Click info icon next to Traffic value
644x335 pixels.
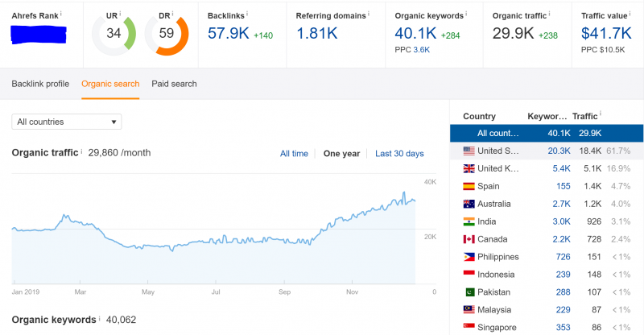tap(630, 14)
